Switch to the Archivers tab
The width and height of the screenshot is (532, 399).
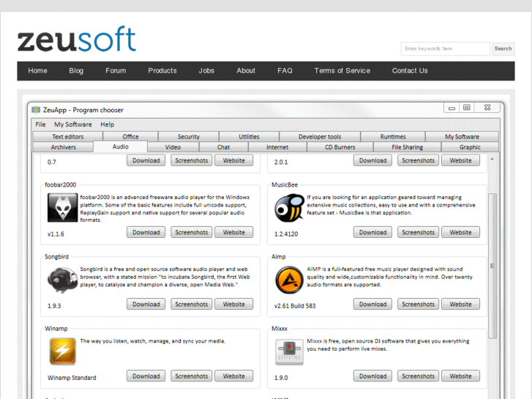63,147
